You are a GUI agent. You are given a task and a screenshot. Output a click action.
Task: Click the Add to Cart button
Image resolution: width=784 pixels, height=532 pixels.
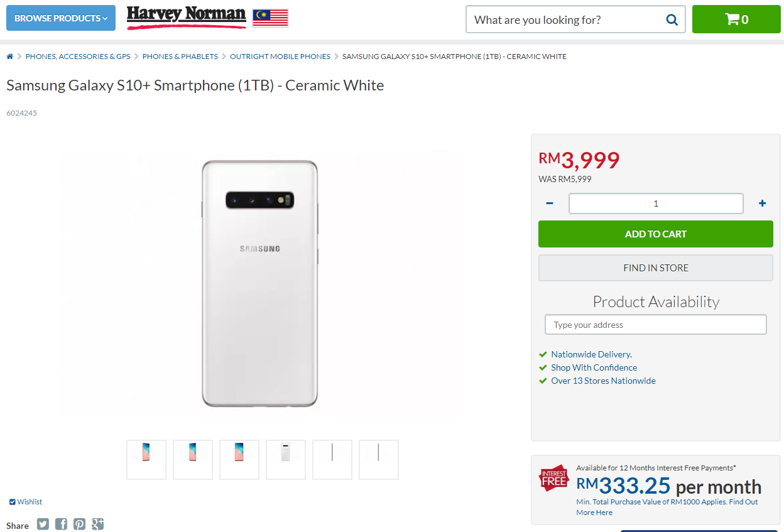pos(655,234)
